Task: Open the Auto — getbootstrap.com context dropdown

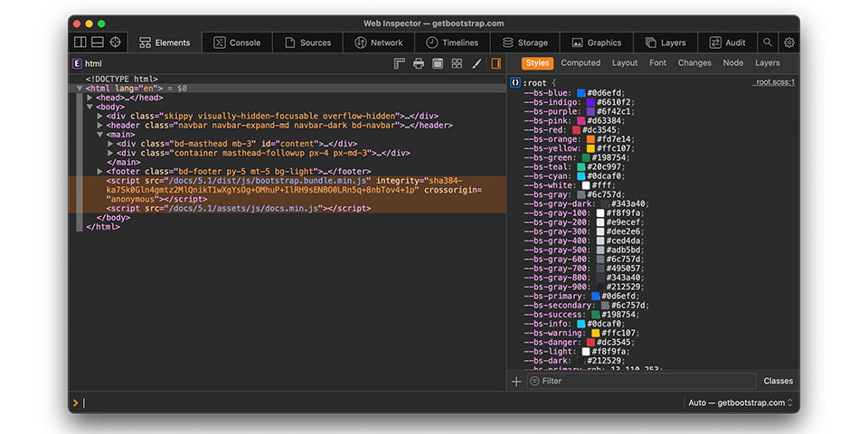Action: point(741,403)
